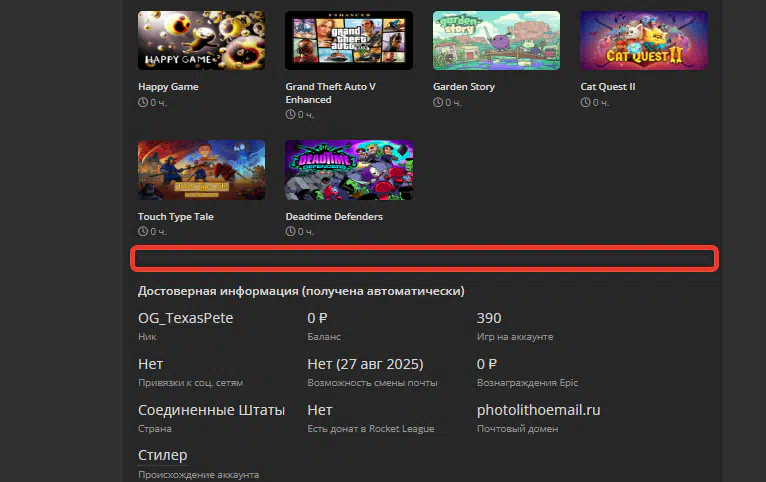Click the clock icon under Touch Type Tale
Screen dimensions: 766x482
coord(143,231)
